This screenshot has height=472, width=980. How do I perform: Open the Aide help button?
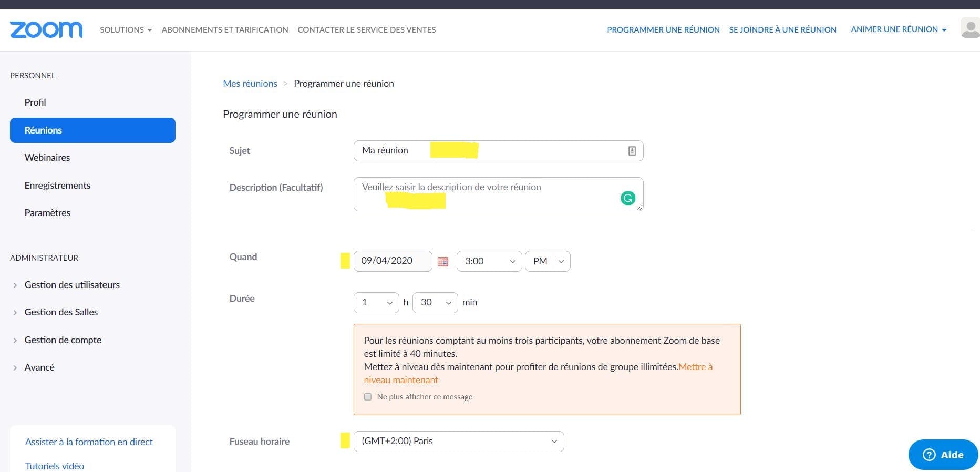point(943,455)
